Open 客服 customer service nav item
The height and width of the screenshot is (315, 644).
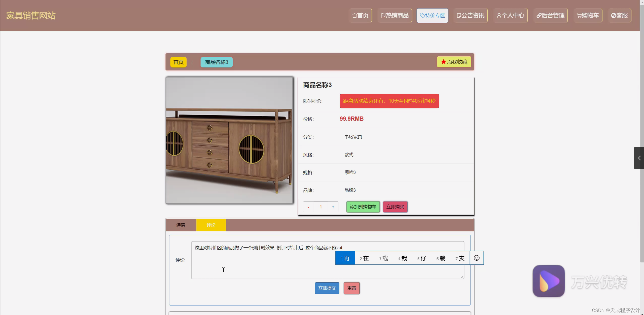tap(619, 16)
